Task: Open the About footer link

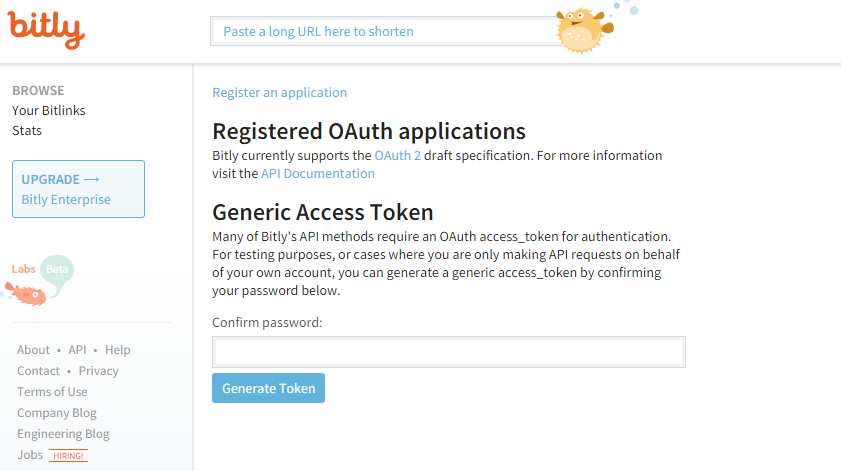Action: (x=33, y=350)
